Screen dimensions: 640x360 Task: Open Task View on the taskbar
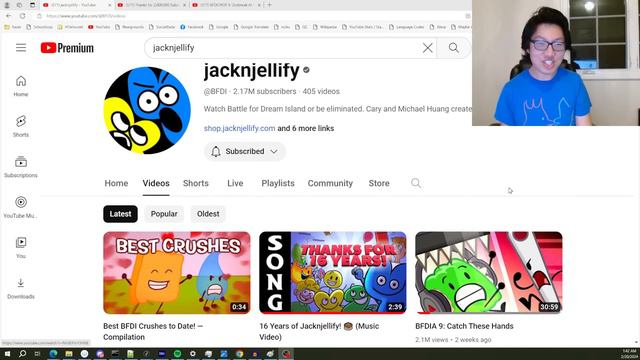tap(38, 354)
